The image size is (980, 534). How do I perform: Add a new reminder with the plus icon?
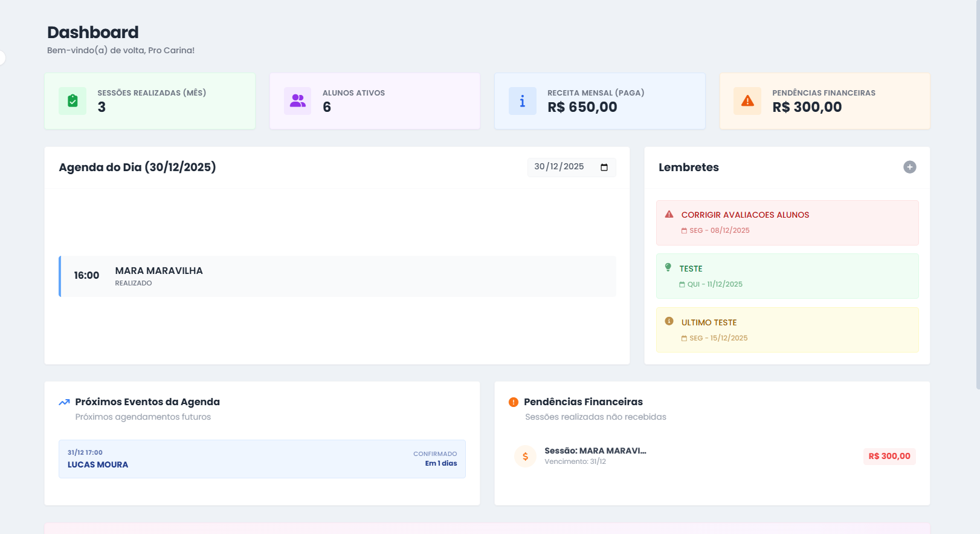point(909,167)
